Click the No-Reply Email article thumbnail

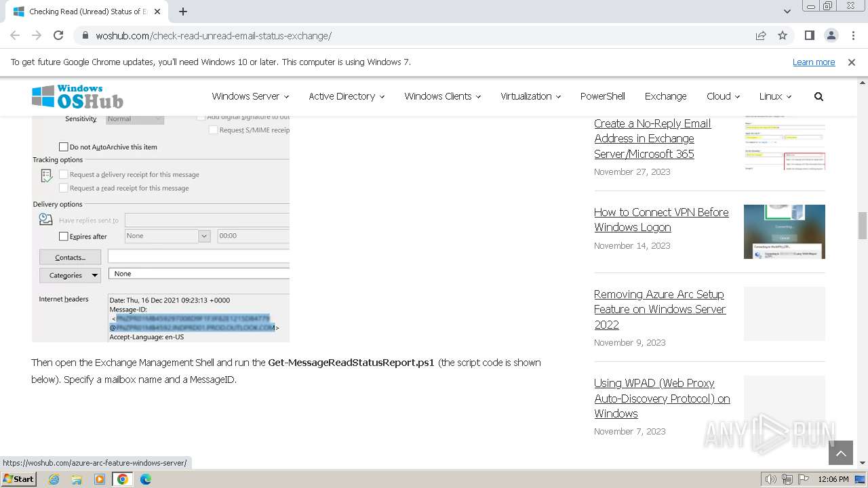point(785,143)
